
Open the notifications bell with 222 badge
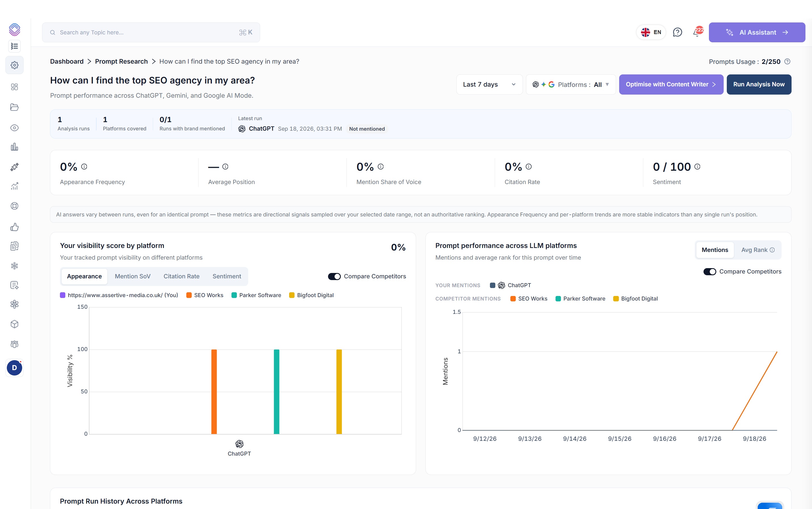(697, 32)
